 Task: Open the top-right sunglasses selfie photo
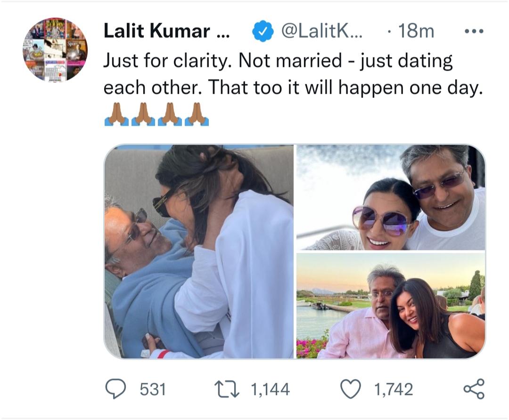coord(391,197)
